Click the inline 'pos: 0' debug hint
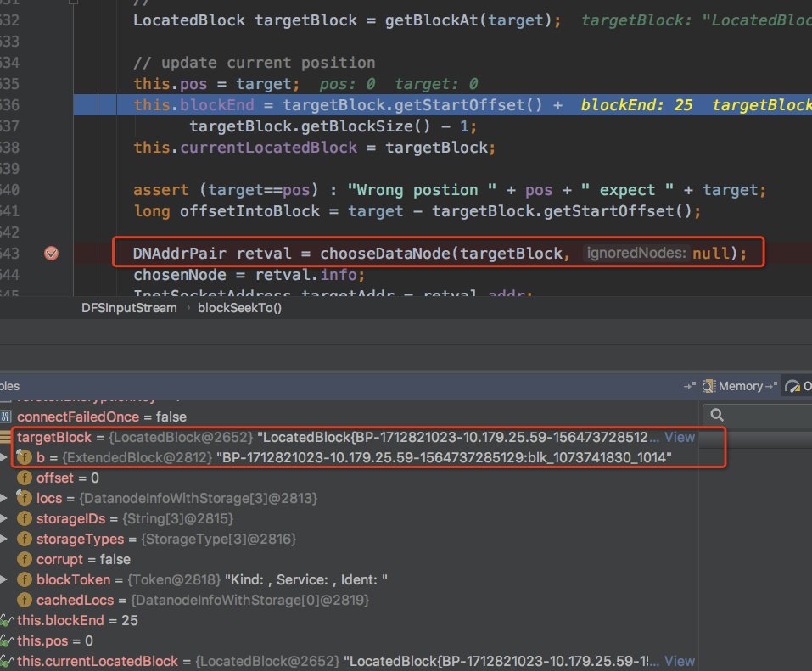 347,84
